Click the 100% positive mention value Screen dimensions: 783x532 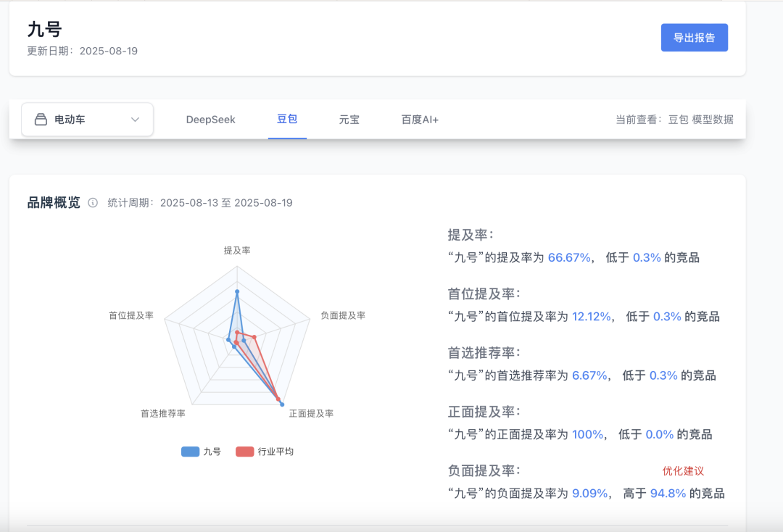[x=588, y=434]
